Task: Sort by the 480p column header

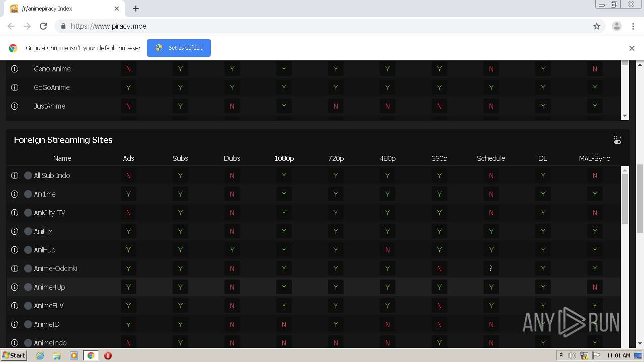Action: (387, 158)
